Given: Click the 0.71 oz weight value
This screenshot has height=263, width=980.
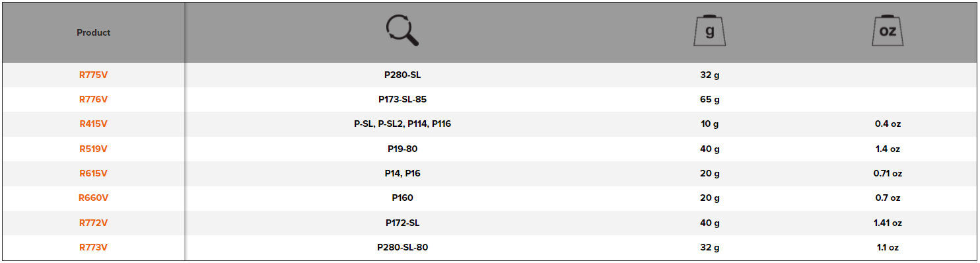Looking at the screenshot, I should (x=888, y=173).
